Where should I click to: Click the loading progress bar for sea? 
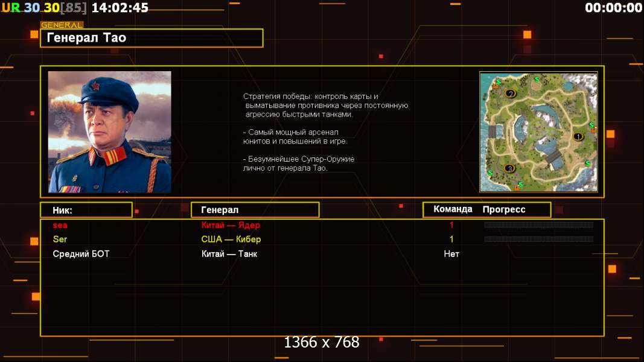(539, 224)
